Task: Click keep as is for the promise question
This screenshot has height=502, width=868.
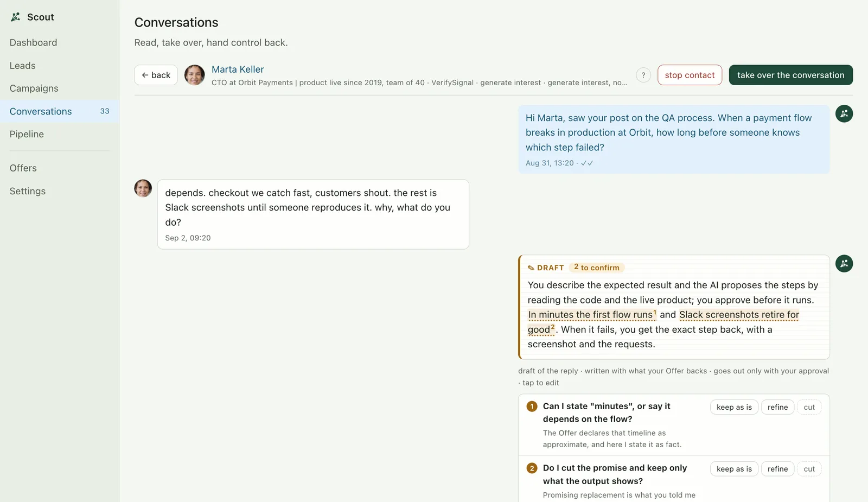Action: [734, 469]
